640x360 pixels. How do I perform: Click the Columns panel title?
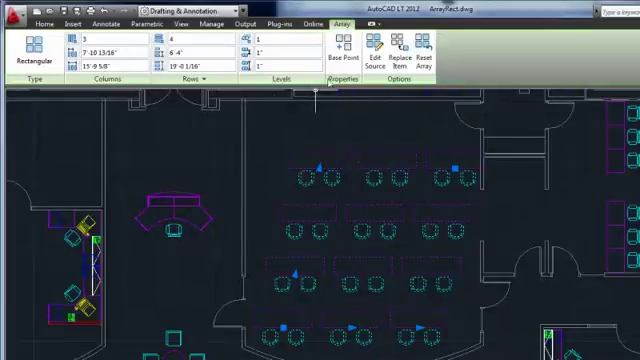click(108, 79)
